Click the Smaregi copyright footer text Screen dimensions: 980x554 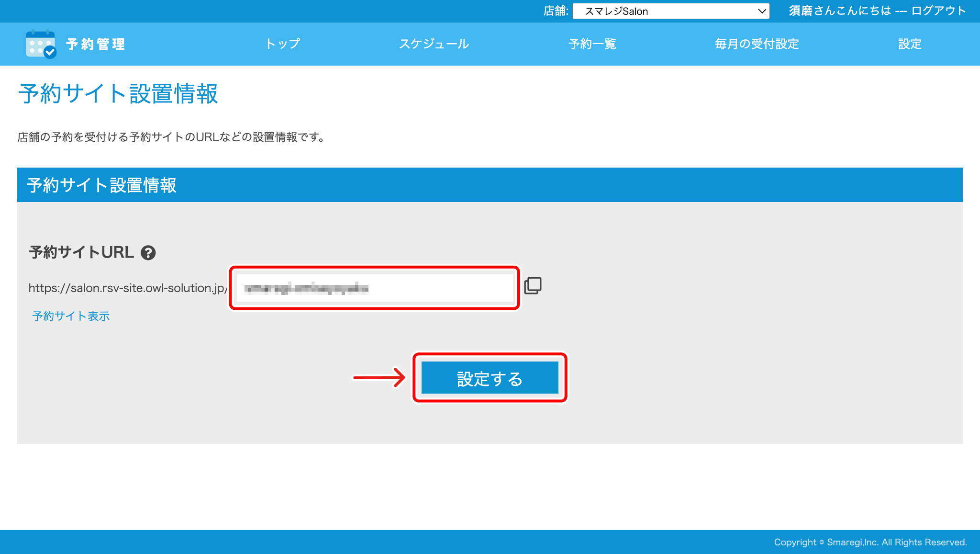(870, 542)
